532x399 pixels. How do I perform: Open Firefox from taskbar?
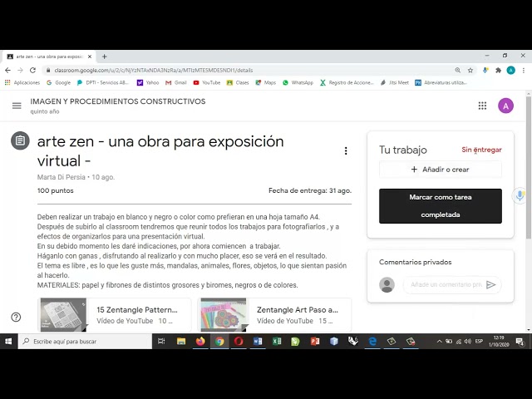click(x=200, y=342)
